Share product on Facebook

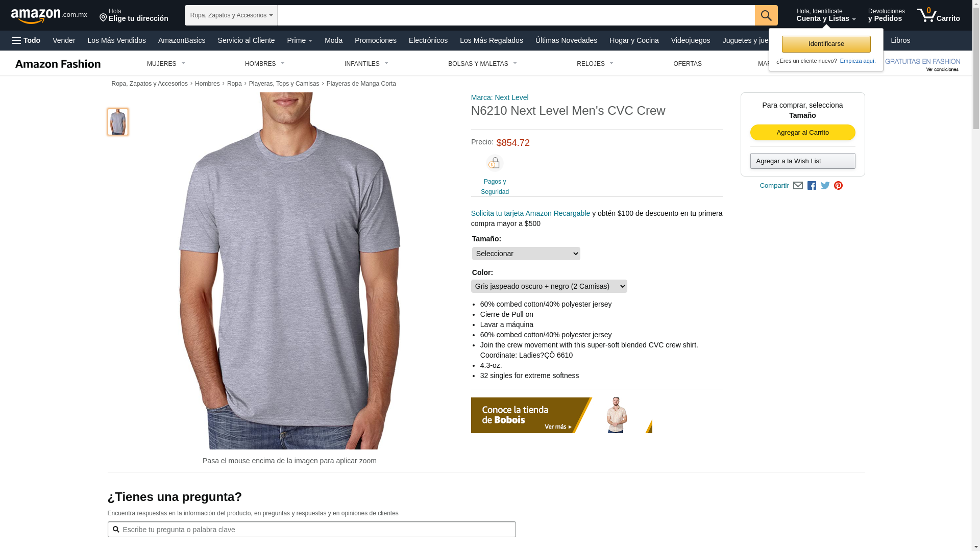click(812, 186)
